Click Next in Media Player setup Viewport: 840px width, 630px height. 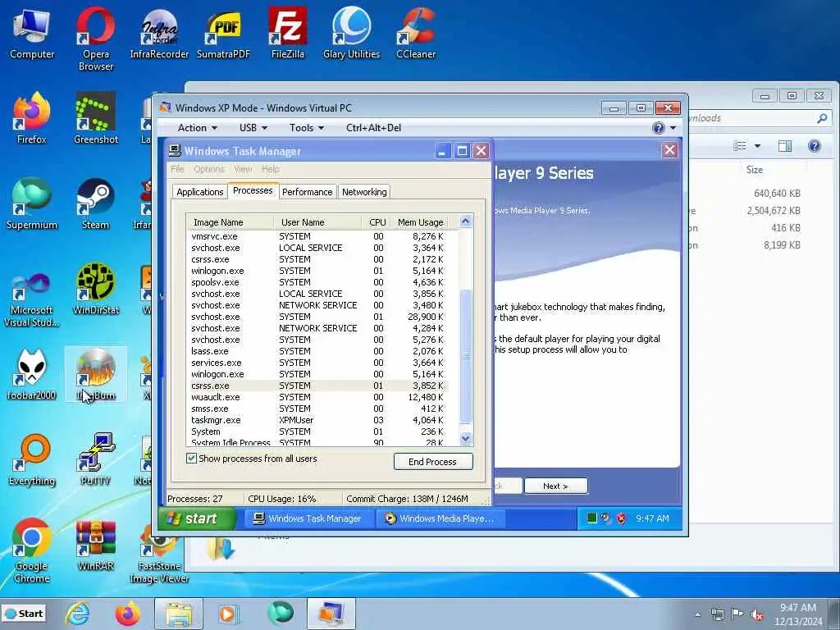pos(555,486)
